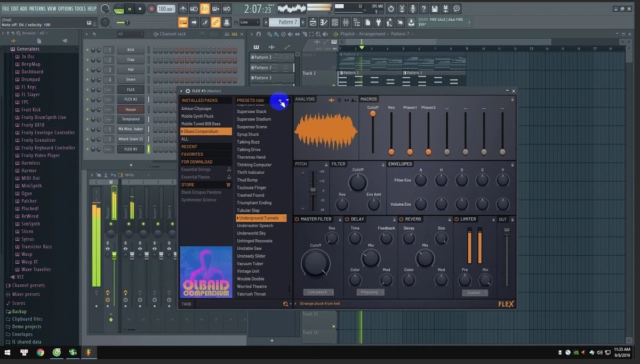Open Chrome from the Windows taskbar
Image resolution: width=640 pixels, height=364 pixels.
pyautogui.click(x=41, y=352)
